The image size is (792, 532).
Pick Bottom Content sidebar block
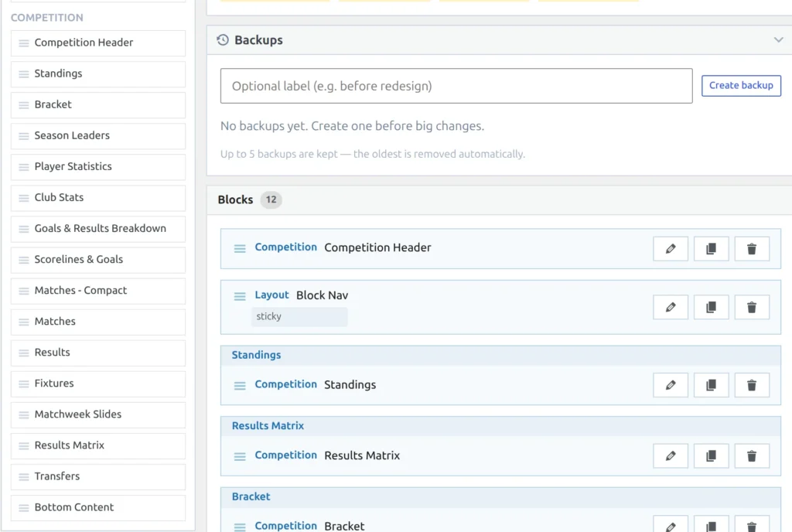[x=98, y=507]
